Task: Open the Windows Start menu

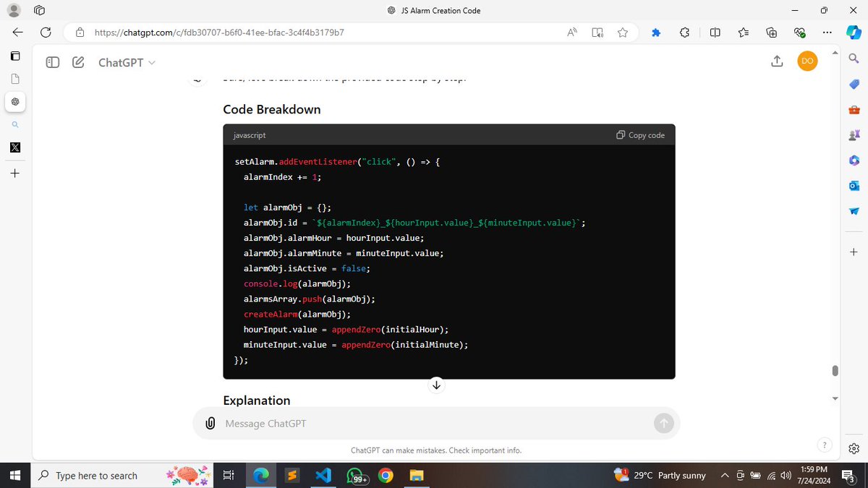Action: coord(14,475)
